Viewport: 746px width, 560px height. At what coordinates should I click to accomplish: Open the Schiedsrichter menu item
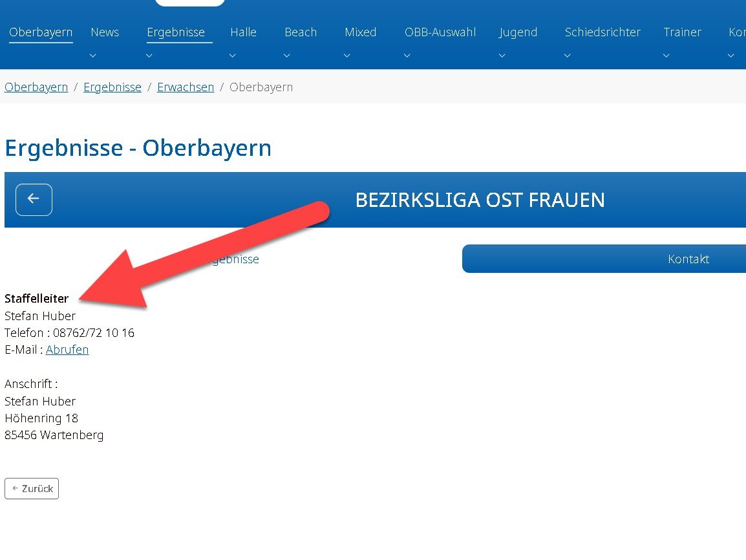click(x=602, y=32)
